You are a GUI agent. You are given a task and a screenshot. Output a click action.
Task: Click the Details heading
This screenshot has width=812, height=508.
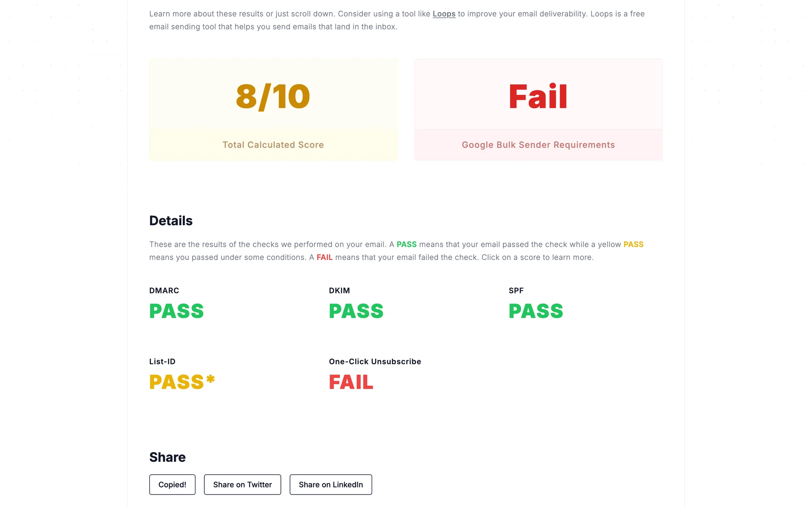(x=171, y=221)
